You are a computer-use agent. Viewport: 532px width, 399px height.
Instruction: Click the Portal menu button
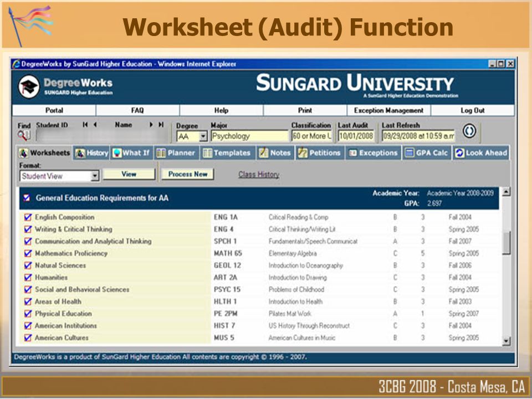point(54,110)
